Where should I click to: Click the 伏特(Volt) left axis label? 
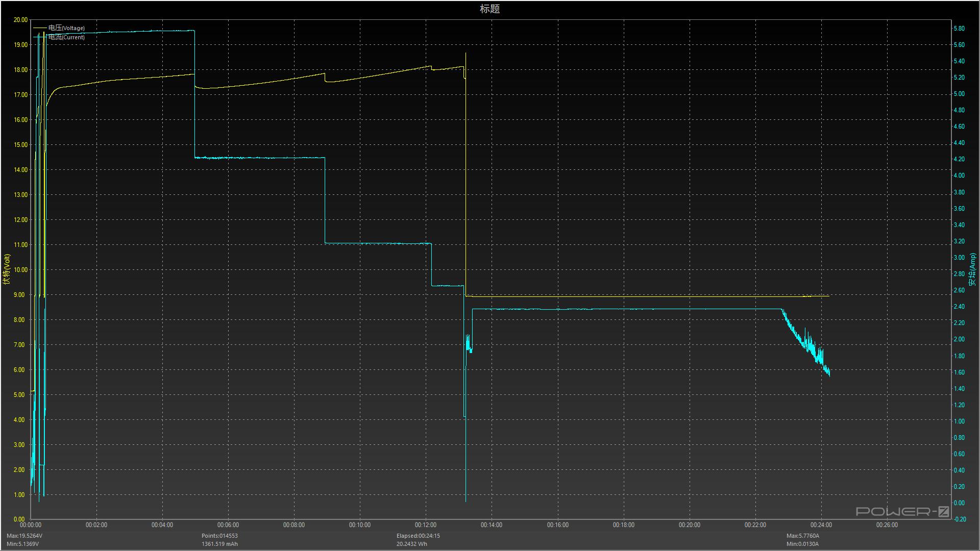pos(7,269)
